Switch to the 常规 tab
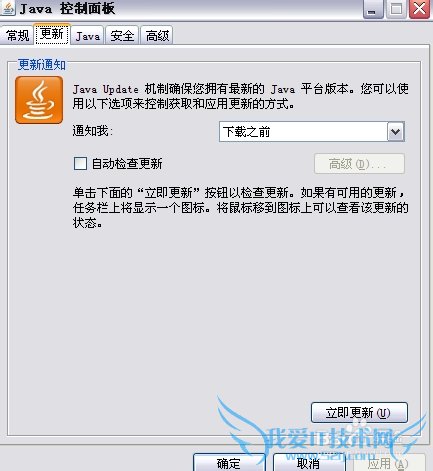Screen dimensions: 433x471 [x=17, y=35]
